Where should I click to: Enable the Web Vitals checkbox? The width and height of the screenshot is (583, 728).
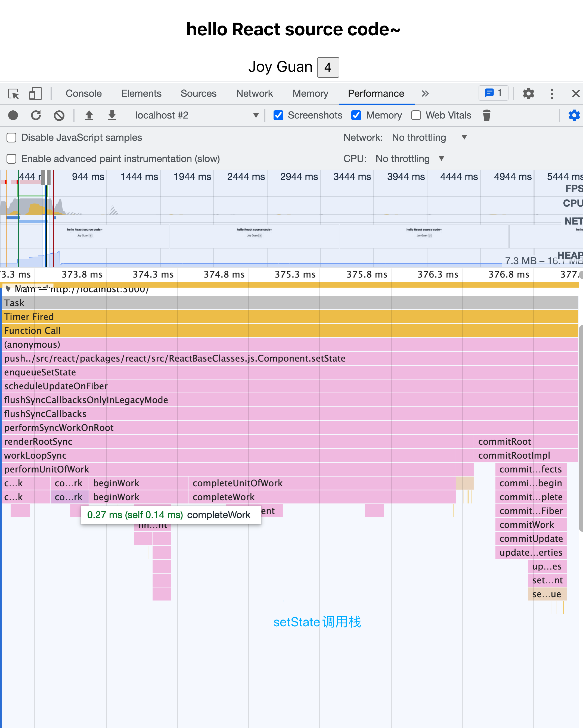click(416, 116)
